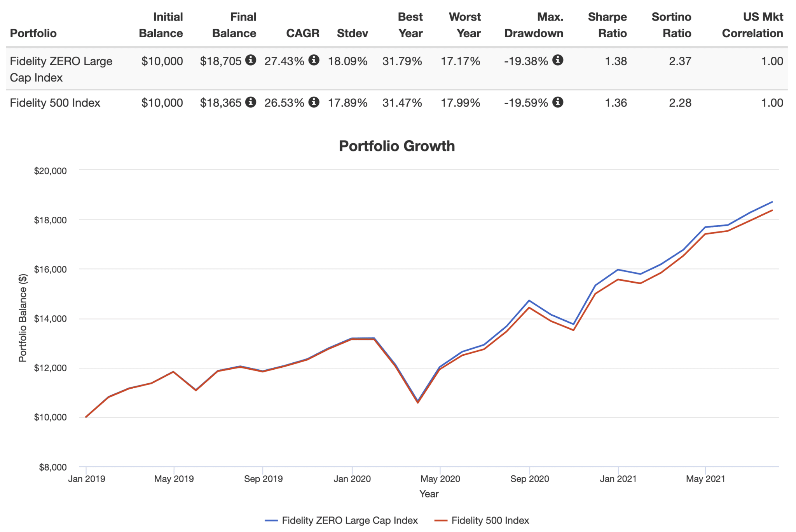This screenshot has height=532, width=796.
Task: Click Jan 2019 x-axis label
Action: point(87,479)
